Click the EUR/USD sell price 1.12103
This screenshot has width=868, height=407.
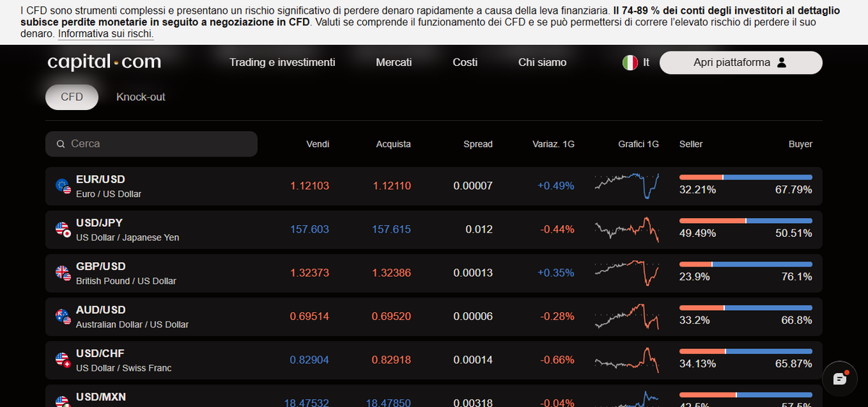click(x=310, y=186)
